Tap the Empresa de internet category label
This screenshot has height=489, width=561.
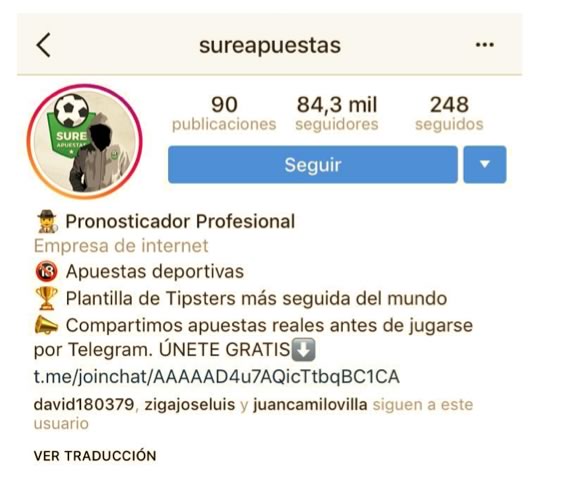click(x=121, y=246)
